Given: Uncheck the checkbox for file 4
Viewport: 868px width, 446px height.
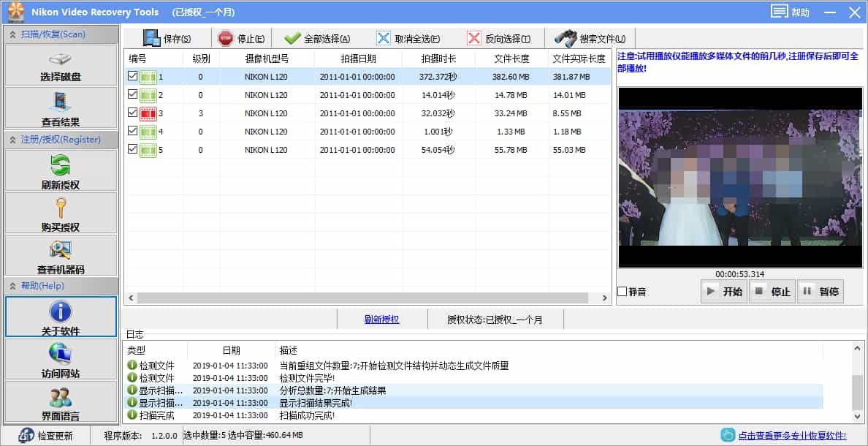Looking at the screenshot, I should 132,131.
